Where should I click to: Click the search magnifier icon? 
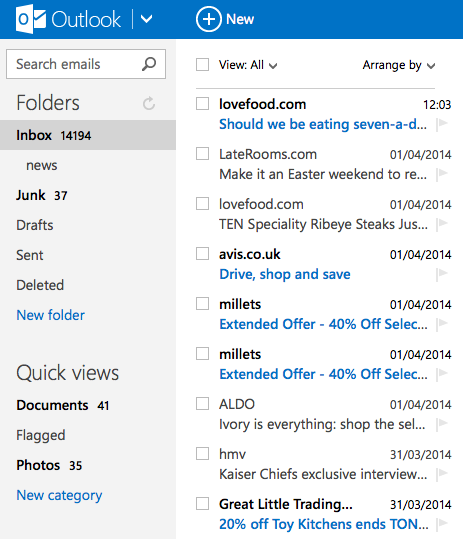tap(149, 64)
